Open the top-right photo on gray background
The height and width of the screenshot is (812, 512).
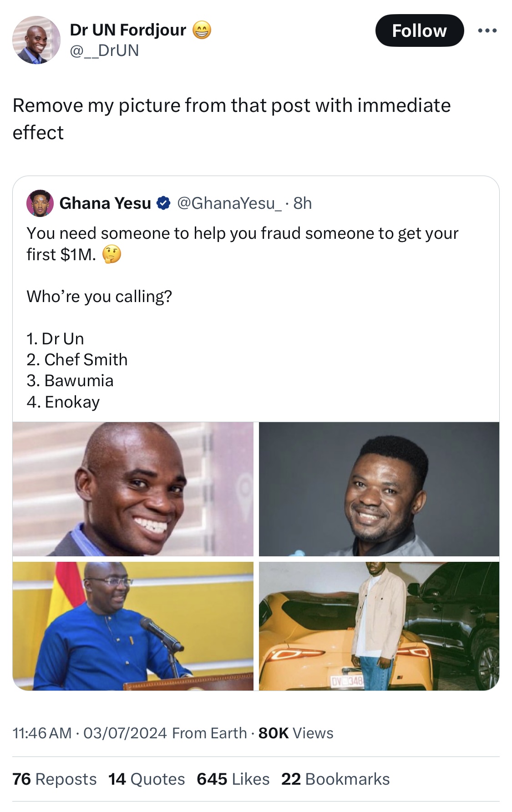(x=379, y=489)
